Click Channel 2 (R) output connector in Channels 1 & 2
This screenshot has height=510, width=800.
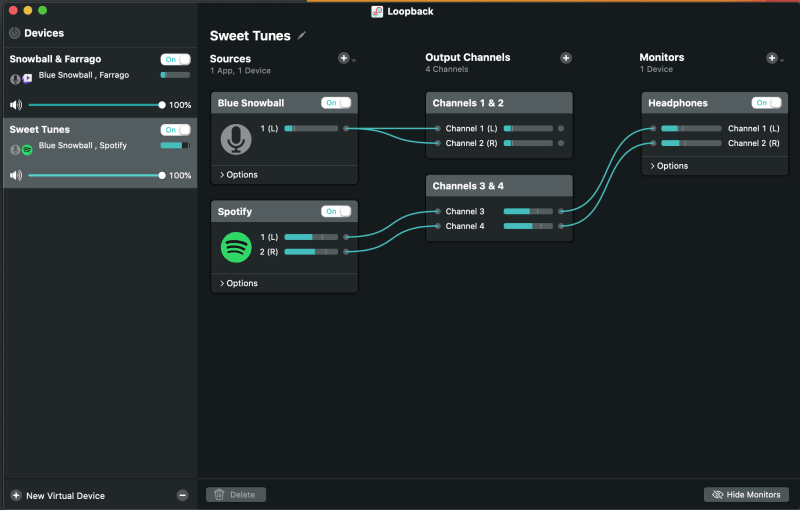click(561, 143)
